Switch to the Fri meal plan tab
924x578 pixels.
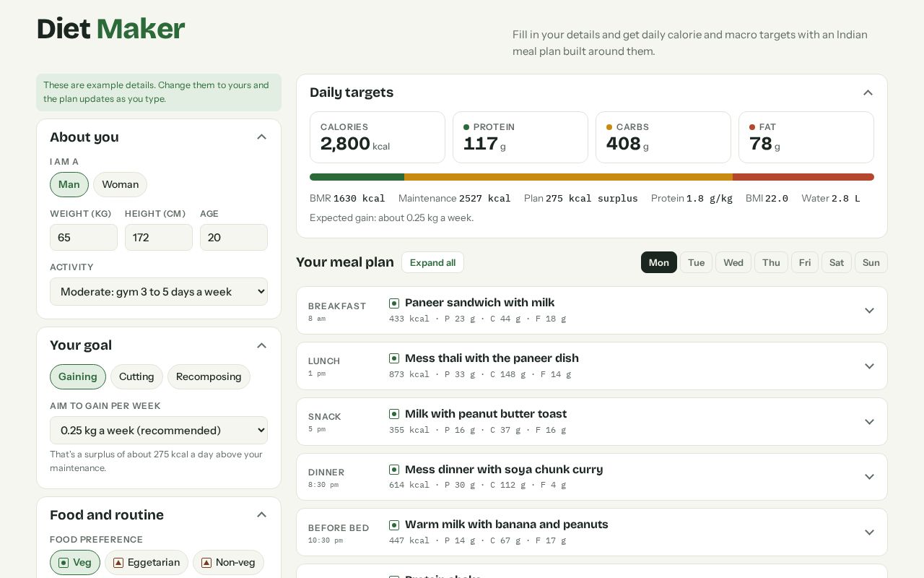805,262
